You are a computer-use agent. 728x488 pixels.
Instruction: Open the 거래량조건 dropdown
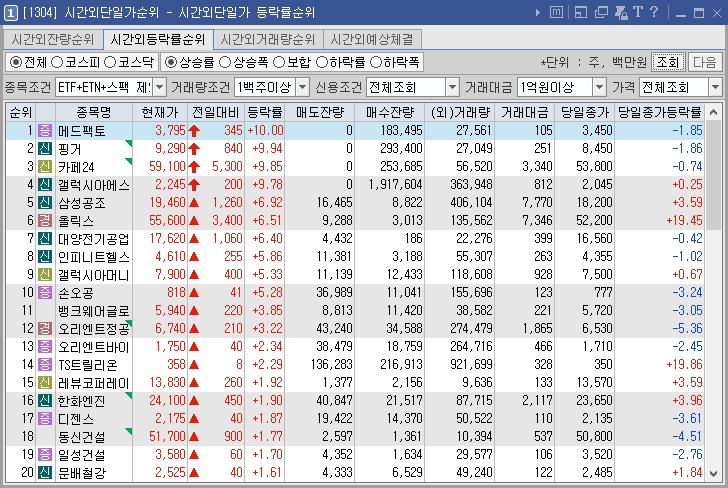[x=302, y=87]
